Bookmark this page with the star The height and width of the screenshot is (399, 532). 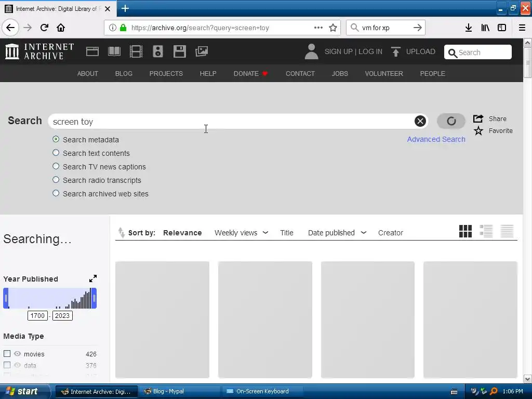[333, 28]
